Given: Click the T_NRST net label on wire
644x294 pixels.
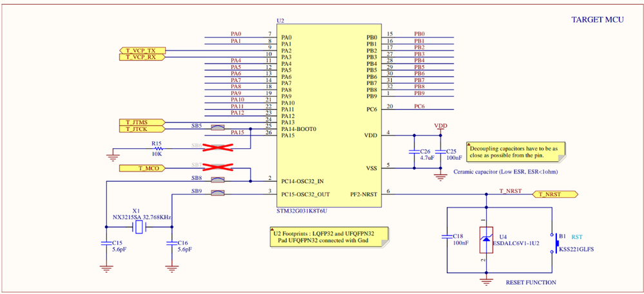Looking at the screenshot, I should pos(510,191).
